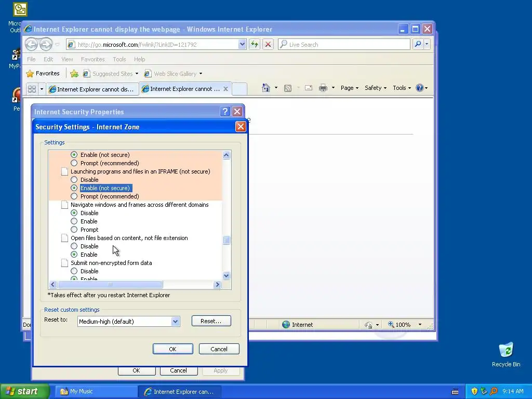The height and width of the screenshot is (399, 532).
Task: Open the My Music taskbar button
Action: [x=96, y=392]
